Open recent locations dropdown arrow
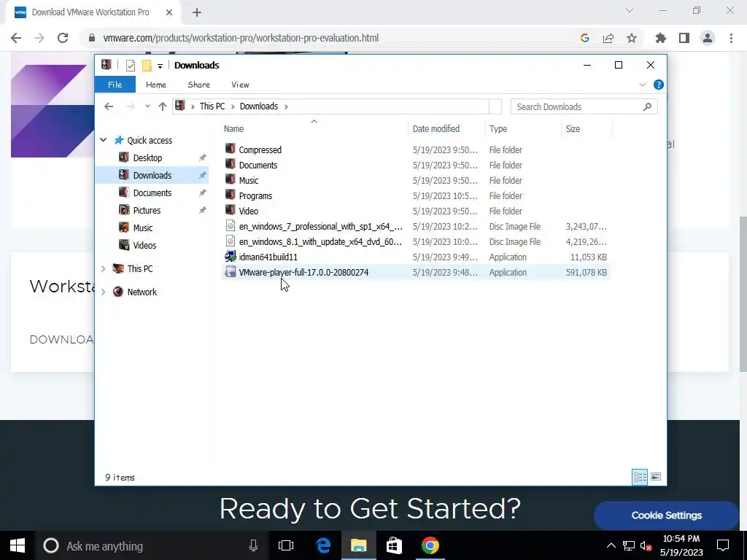Viewport: 747px width, 560px height. coord(147,106)
